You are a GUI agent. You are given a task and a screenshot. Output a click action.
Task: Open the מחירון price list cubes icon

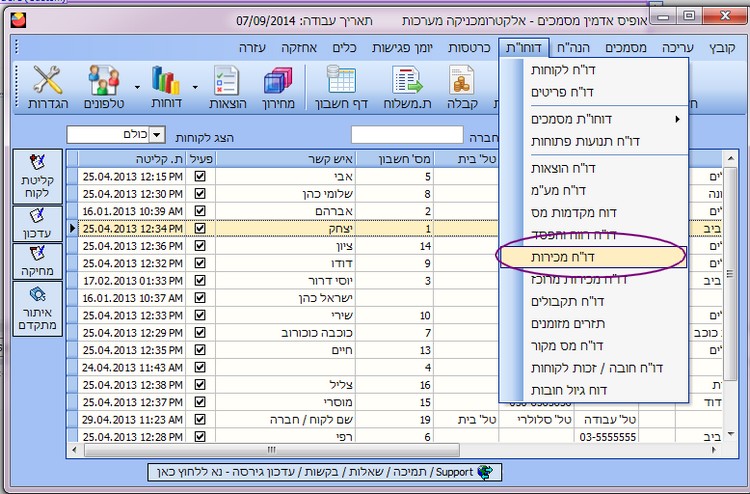tap(278, 88)
